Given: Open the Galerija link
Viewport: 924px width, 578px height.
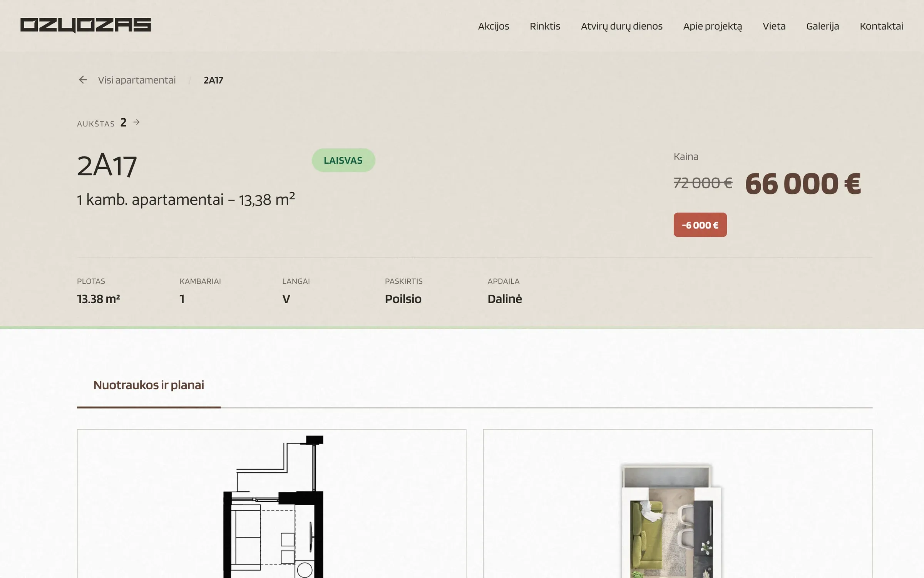Looking at the screenshot, I should pyautogui.click(x=822, y=26).
